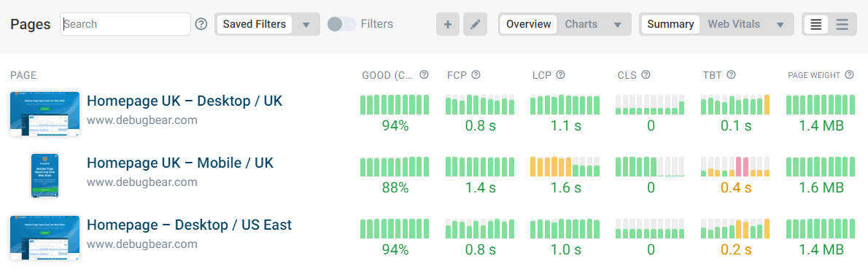Open help icon next to FCP header
This screenshot has width=868, height=272.
click(x=476, y=75)
